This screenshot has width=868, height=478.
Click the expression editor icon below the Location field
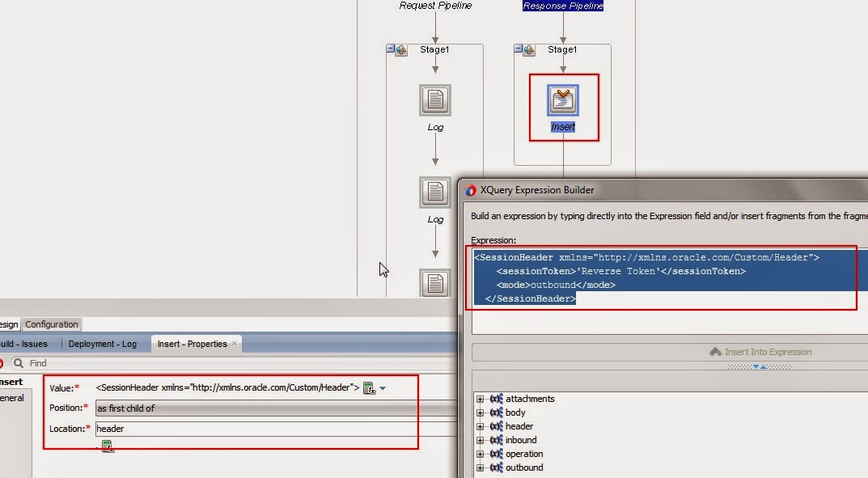tap(108, 446)
